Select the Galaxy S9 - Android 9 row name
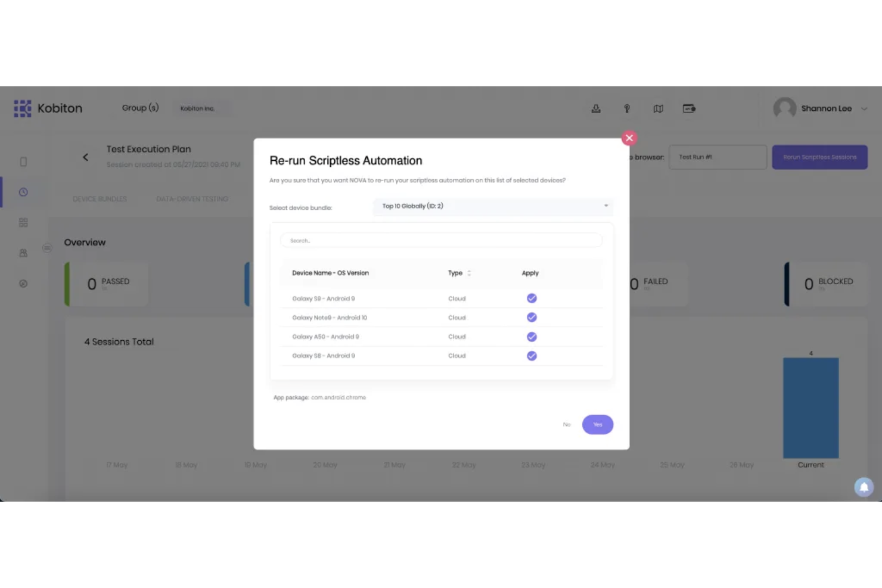This screenshot has height=588, width=882. pyautogui.click(x=324, y=298)
